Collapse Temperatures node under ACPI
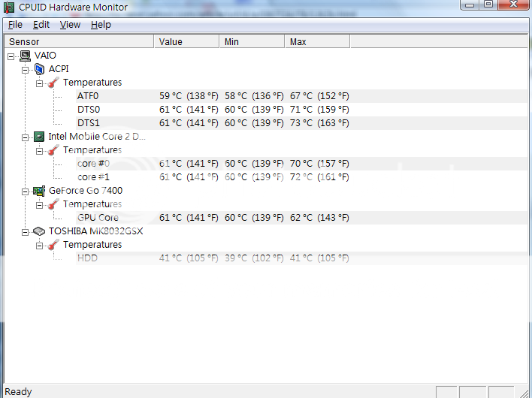This screenshot has width=532, height=398. pos(39,83)
